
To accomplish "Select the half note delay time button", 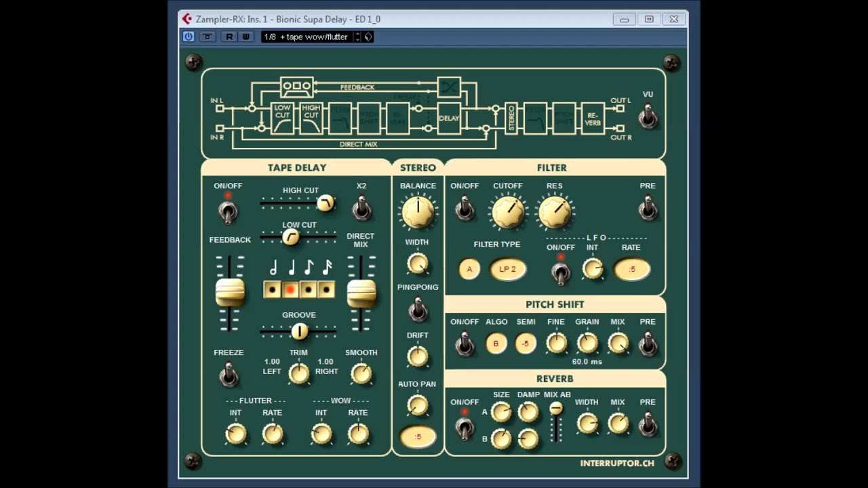I will pyautogui.click(x=273, y=289).
